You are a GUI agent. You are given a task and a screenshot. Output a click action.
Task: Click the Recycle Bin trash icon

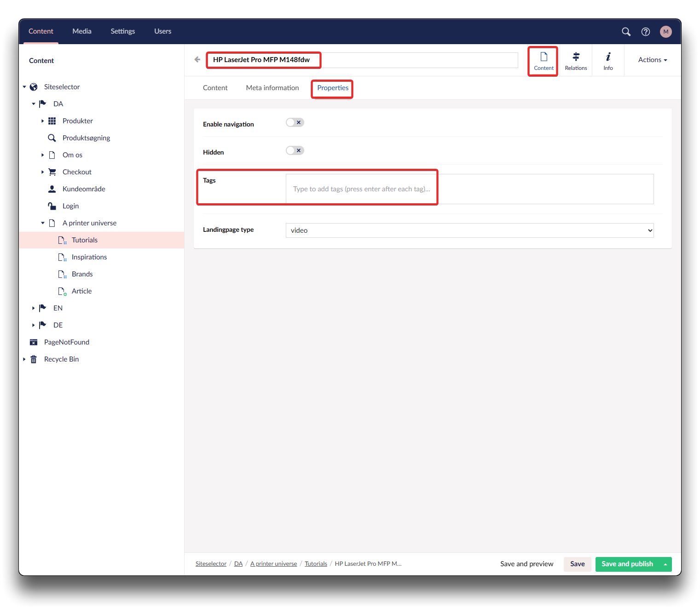click(x=34, y=359)
